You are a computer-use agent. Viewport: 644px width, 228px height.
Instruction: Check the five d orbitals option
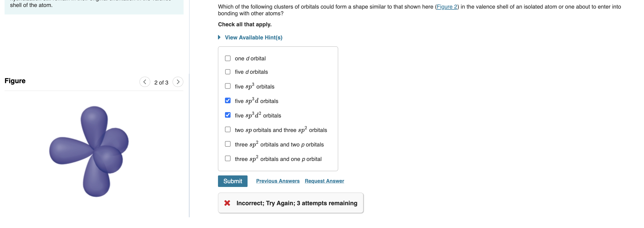(x=227, y=71)
